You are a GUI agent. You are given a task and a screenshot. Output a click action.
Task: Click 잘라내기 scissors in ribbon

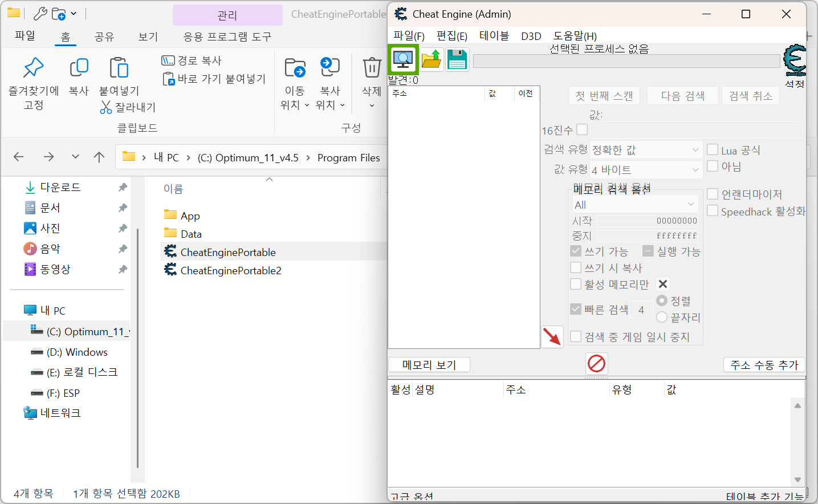(x=128, y=107)
